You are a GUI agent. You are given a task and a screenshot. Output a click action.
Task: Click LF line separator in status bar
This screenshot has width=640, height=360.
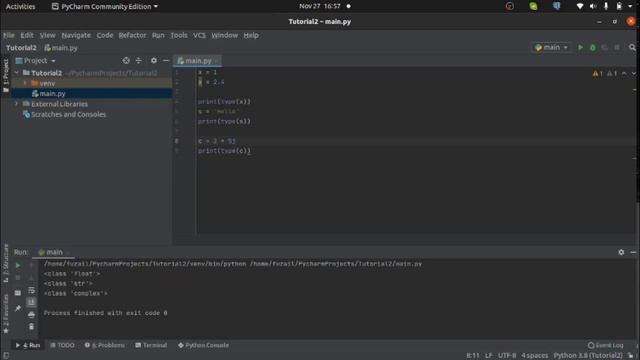coord(489,356)
